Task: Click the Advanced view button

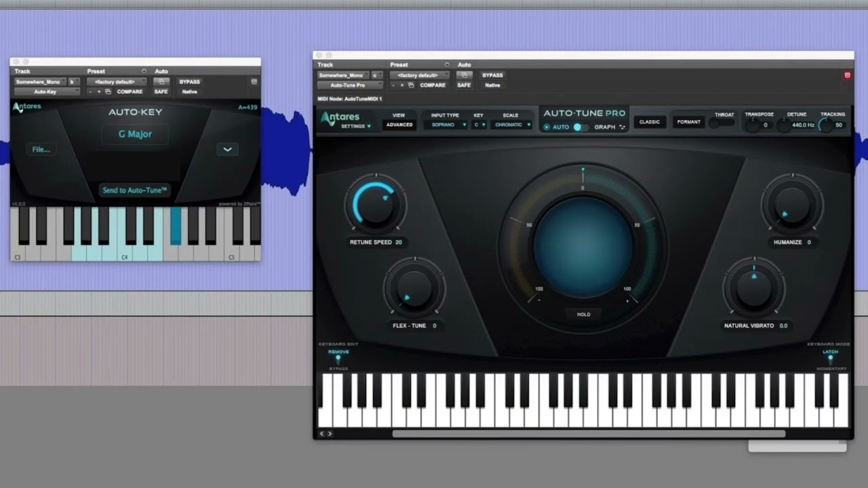Action: (399, 125)
